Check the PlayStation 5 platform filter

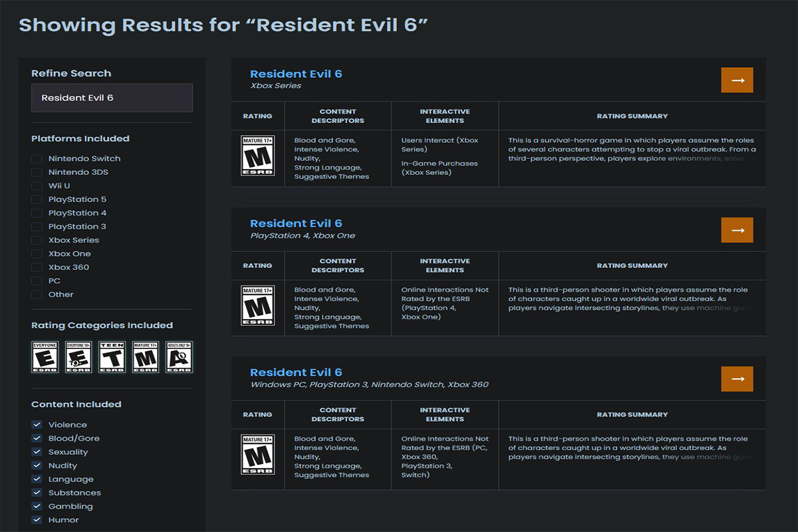tap(37, 199)
